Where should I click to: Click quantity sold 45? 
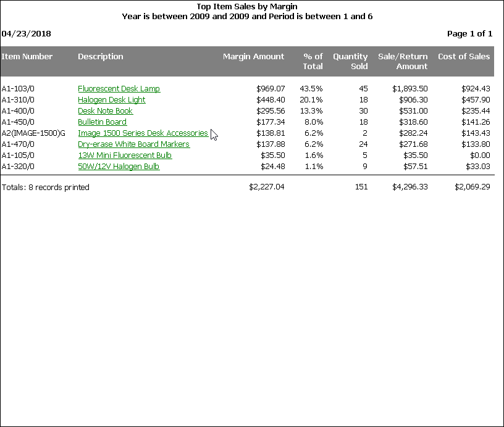click(x=364, y=89)
